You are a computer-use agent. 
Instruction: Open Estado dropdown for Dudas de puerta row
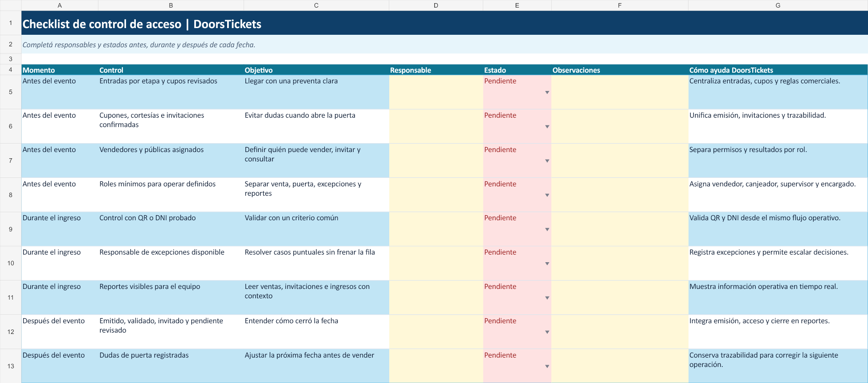(547, 367)
